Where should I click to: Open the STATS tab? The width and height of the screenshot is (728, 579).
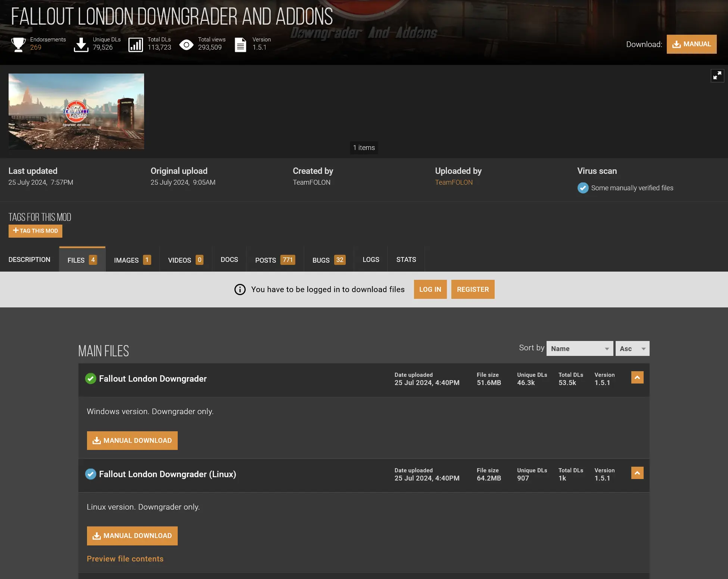tap(406, 260)
